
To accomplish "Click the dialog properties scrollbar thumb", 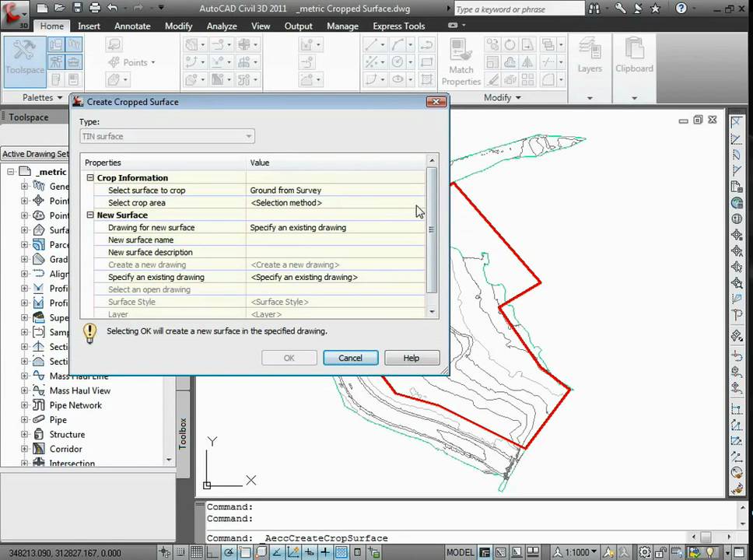I will pyautogui.click(x=431, y=229).
